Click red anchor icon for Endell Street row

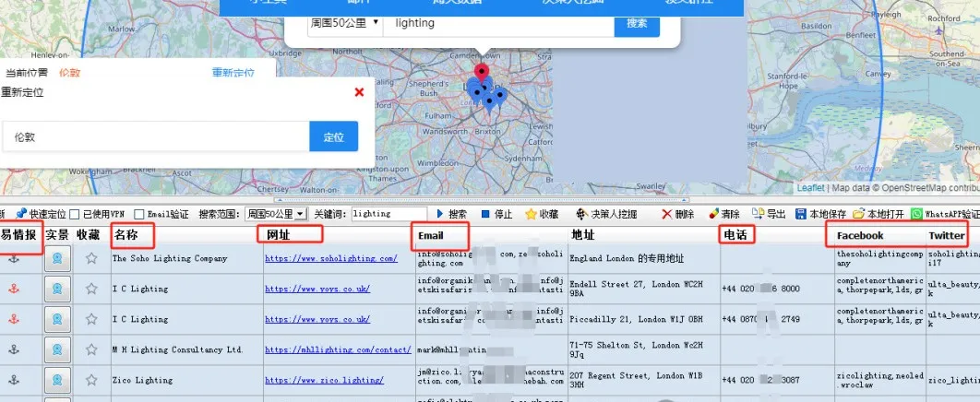[14, 289]
